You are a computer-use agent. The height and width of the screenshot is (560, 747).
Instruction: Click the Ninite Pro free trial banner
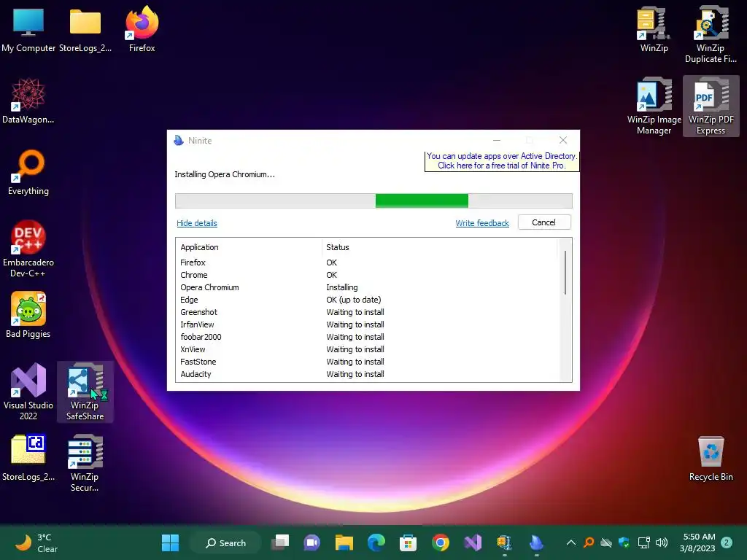click(x=502, y=161)
